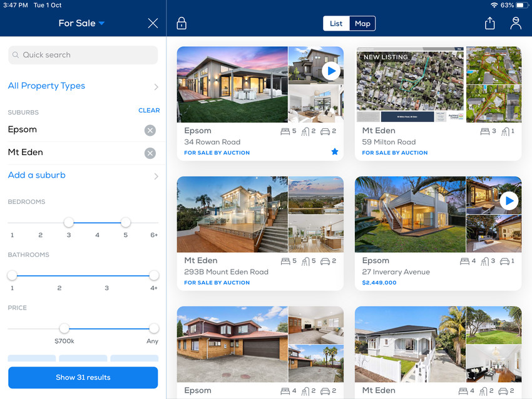The width and height of the screenshot is (532, 399).
Task: Expand All Property Types options
Action: click(x=83, y=86)
